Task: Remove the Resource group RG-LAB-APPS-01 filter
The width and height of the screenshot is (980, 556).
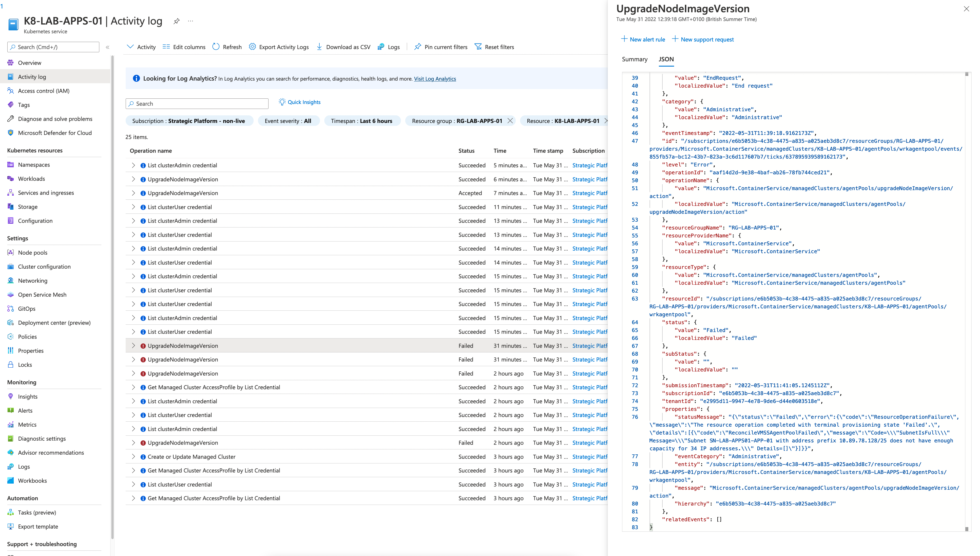Action: 510,121
